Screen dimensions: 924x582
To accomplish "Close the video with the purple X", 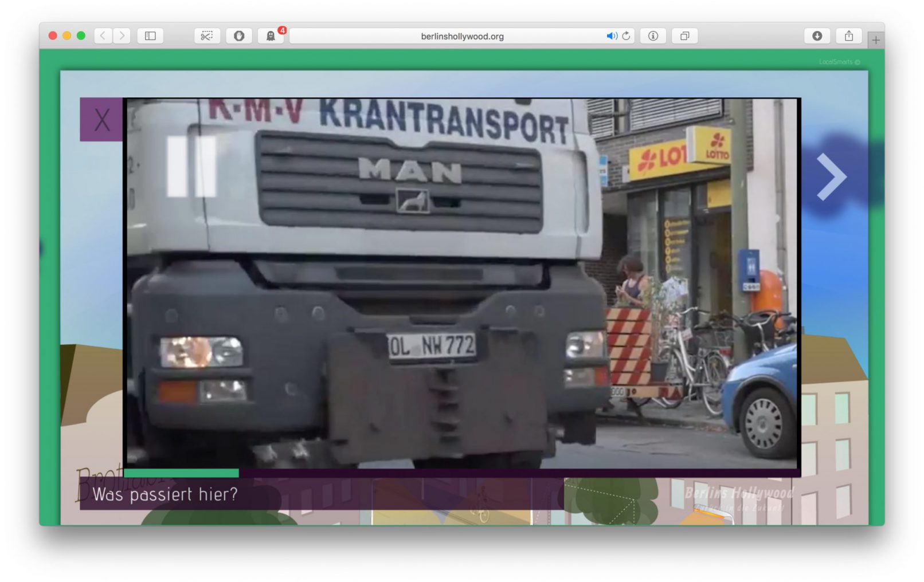I will 101,120.
